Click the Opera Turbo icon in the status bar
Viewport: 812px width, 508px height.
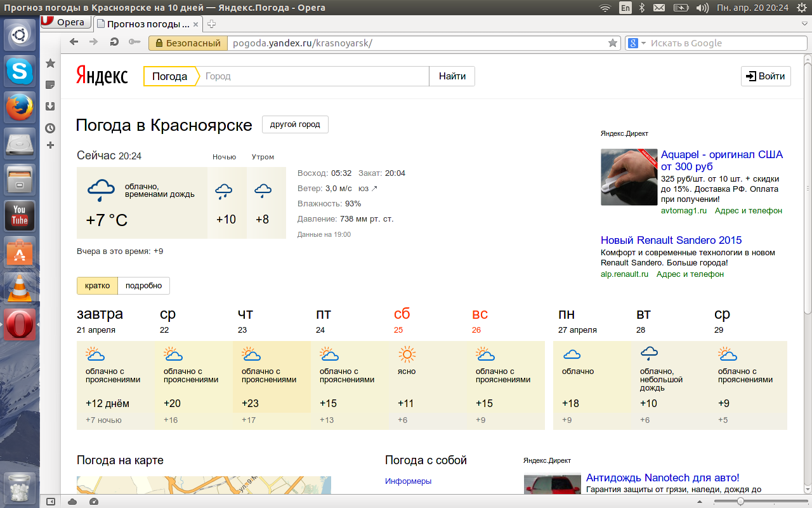pos(94,502)
